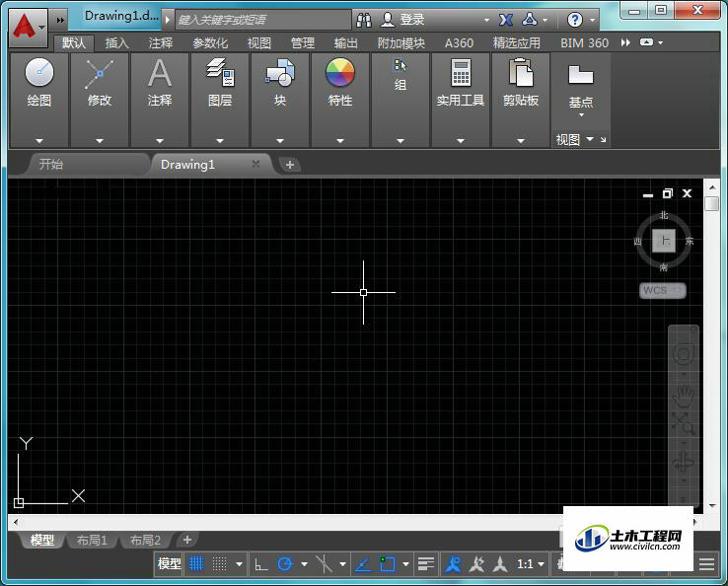Toggle isometric drafting icon in status bar

tap(324, 563)
